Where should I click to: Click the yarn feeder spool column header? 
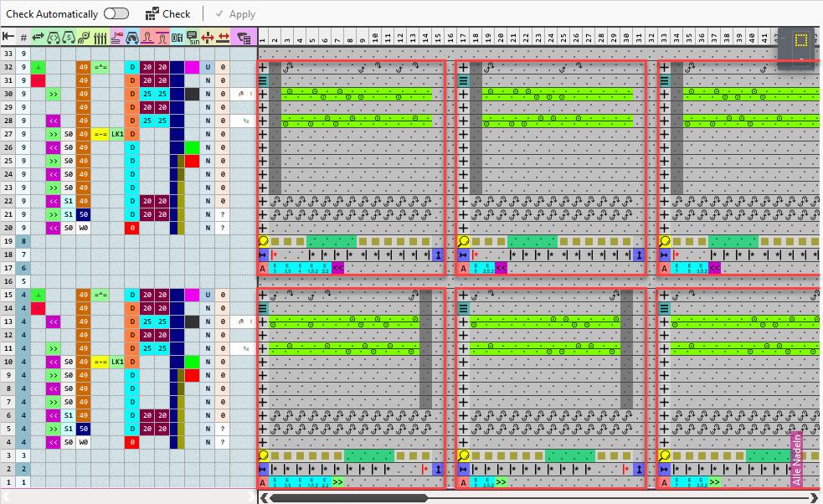[84, 37]
